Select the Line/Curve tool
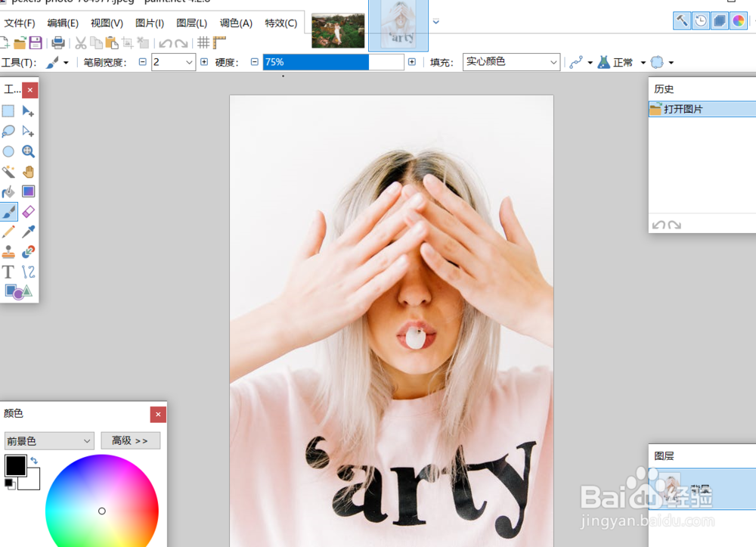756x547 pixels. 28,272
